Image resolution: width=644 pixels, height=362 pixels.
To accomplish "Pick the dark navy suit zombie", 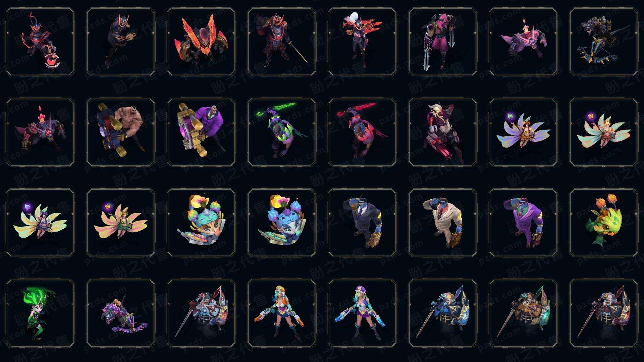I will (x=362, y=223).
